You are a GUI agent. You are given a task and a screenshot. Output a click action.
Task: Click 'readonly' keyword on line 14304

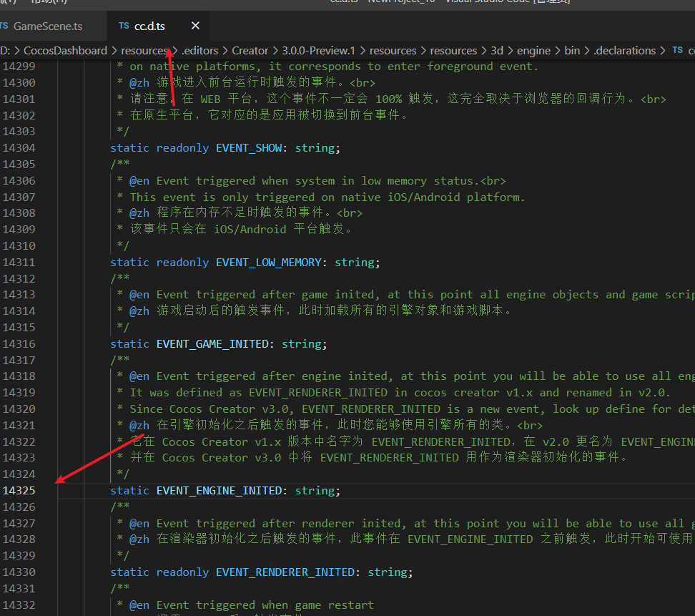pos(182,147)
